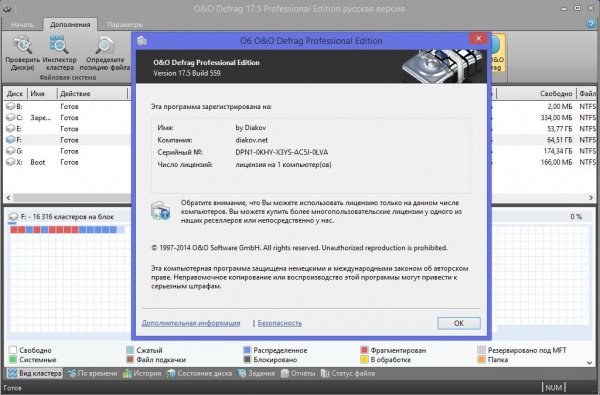Click Version 17.5 Build 559 text

[187, 73]
